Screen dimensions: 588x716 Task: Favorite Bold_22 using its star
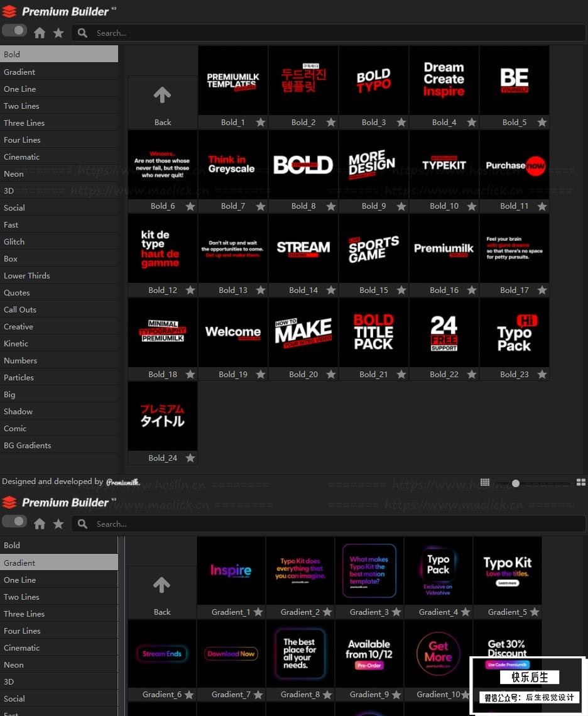pos(472,374)
